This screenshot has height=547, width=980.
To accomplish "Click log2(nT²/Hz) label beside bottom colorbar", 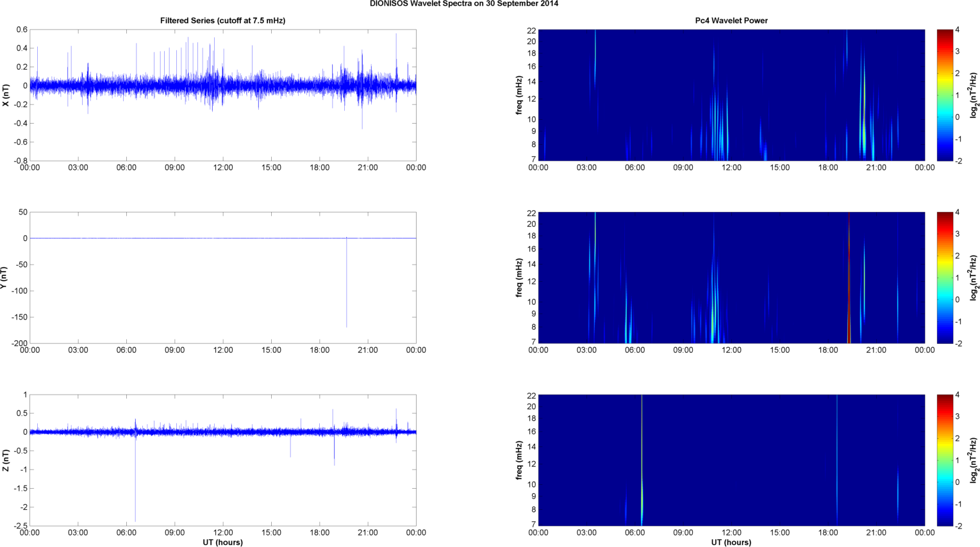I will coord(974,461).
